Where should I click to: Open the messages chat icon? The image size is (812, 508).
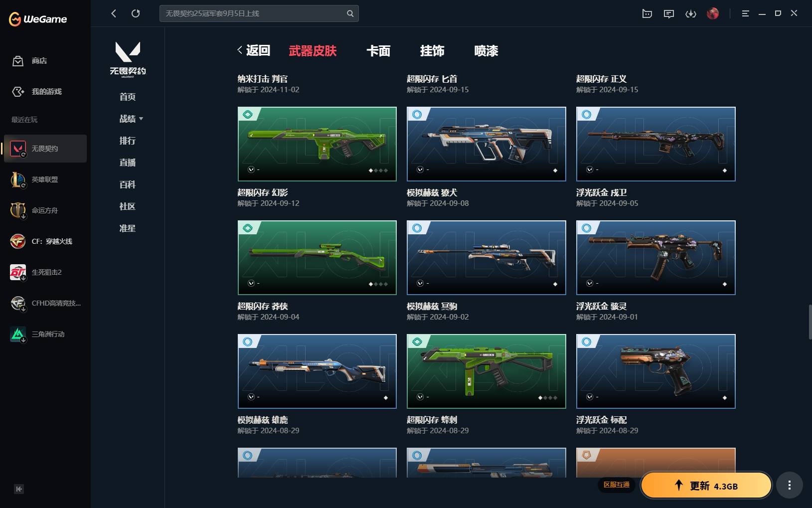pyautogui.click(x=669, y=13)
